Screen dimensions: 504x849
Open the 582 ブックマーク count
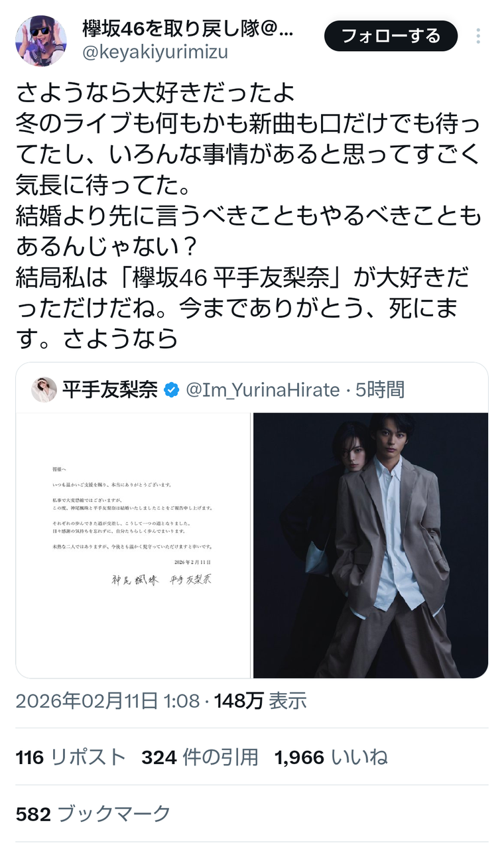tap(93, 814)
